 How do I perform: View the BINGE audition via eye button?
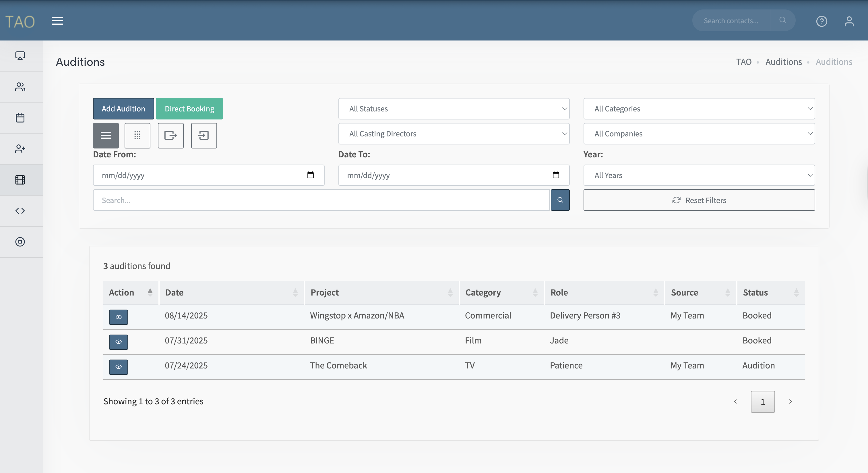point(118,342)
